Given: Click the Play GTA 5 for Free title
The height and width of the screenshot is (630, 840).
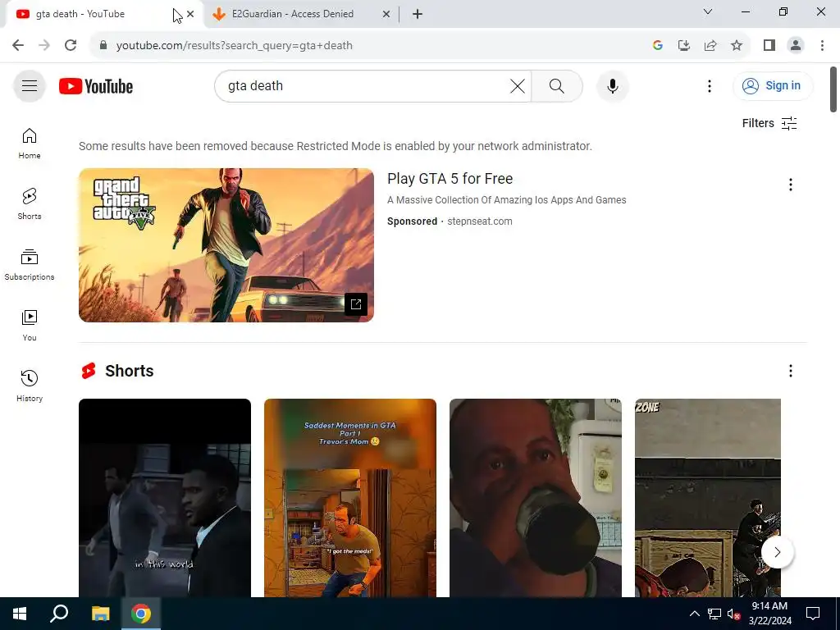Looking at the screenshot, I should point(450,178).
